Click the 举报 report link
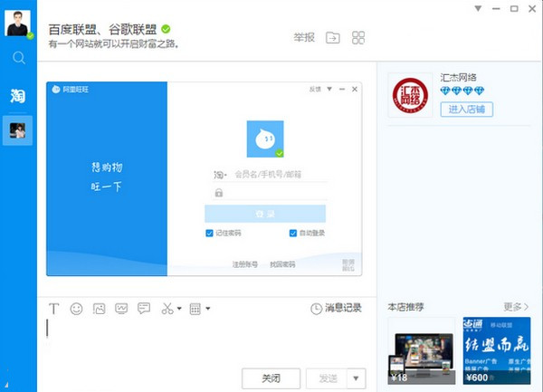The height and width of the screenshot is (392, 543). click(x=303, y=38)
